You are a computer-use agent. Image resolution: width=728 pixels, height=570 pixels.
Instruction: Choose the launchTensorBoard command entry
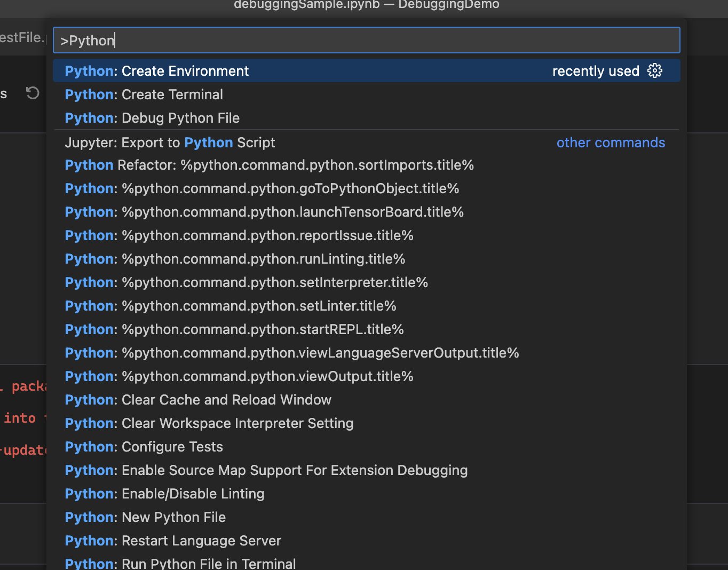click(x=264, y=212)
